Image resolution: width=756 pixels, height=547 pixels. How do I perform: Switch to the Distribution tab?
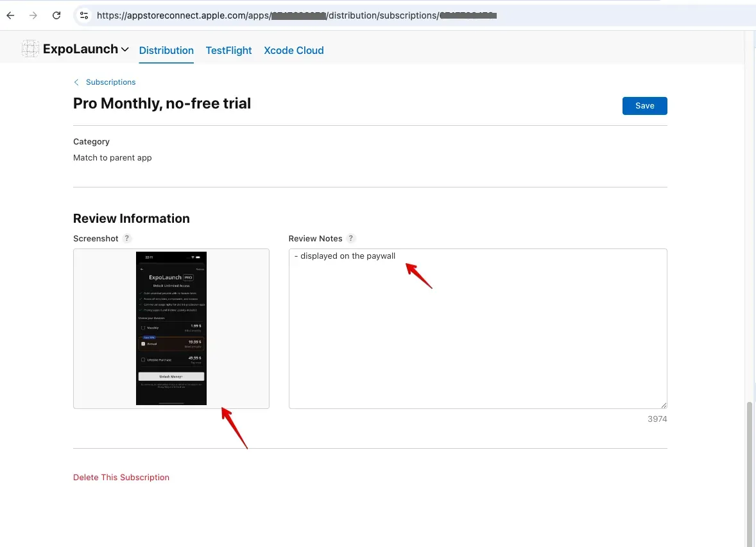tap(166, 50)
